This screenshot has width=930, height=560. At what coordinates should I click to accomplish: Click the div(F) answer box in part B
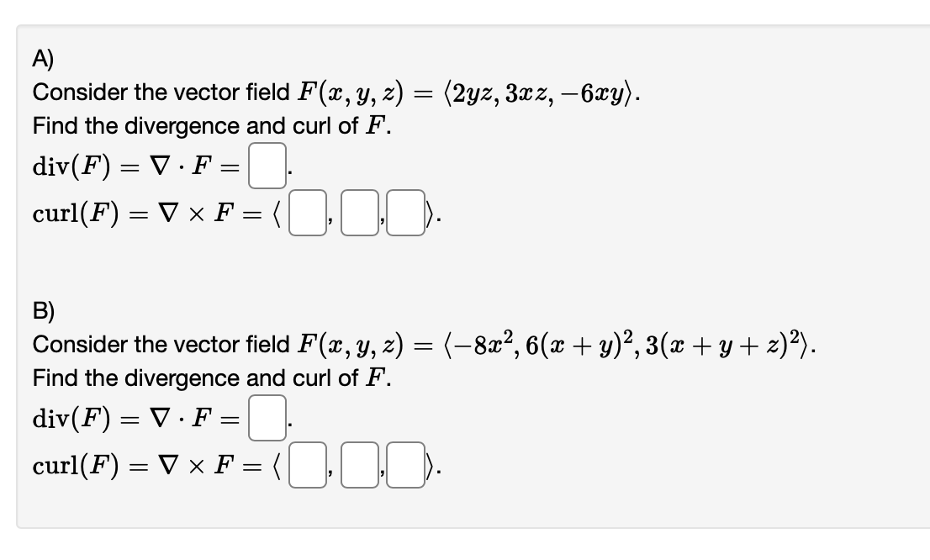coord(267,415)
